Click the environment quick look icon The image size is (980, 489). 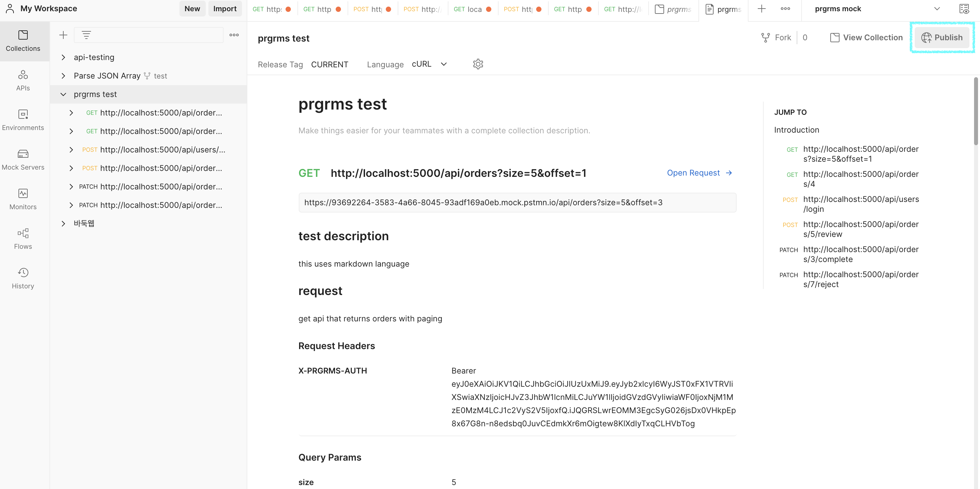coord(964,9)
